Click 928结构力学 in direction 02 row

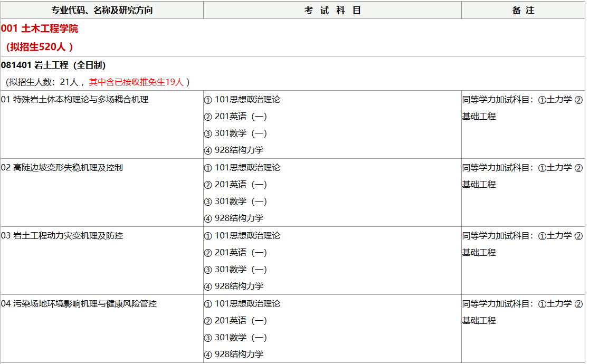[239, 218]
